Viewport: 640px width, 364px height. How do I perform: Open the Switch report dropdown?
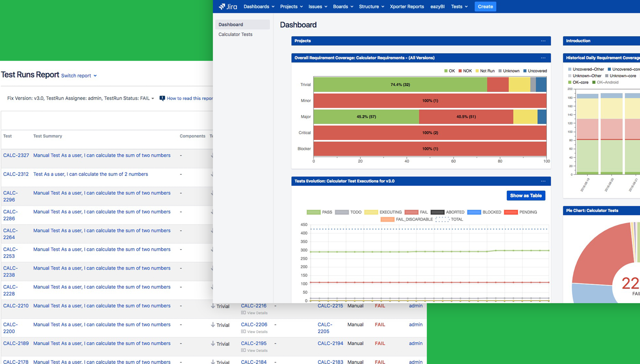pos(79,76)
